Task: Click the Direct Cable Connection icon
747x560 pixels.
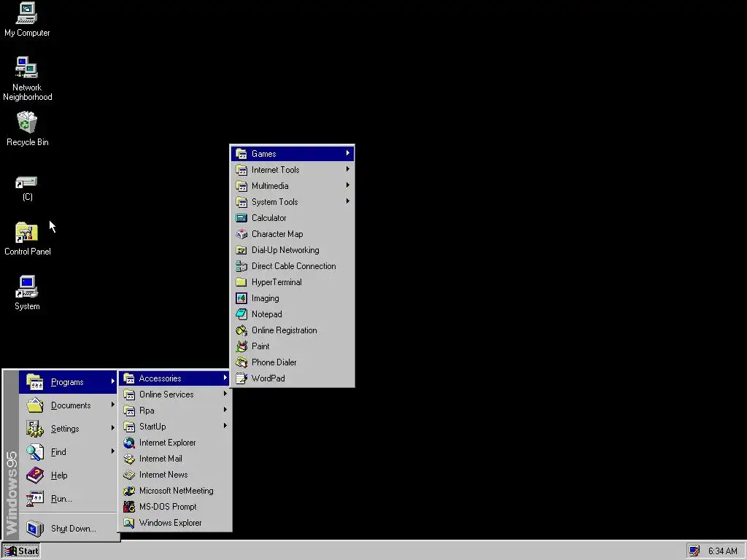Action: 241,266
